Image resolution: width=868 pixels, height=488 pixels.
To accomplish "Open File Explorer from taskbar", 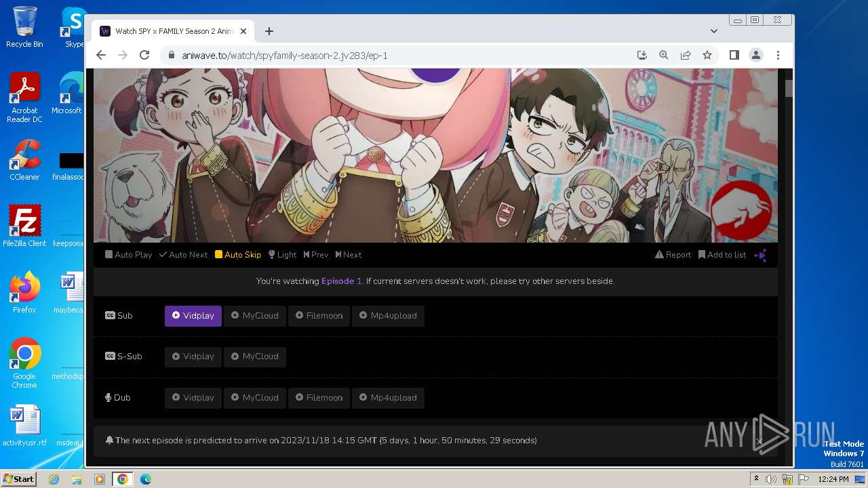I will click(77, 479).
